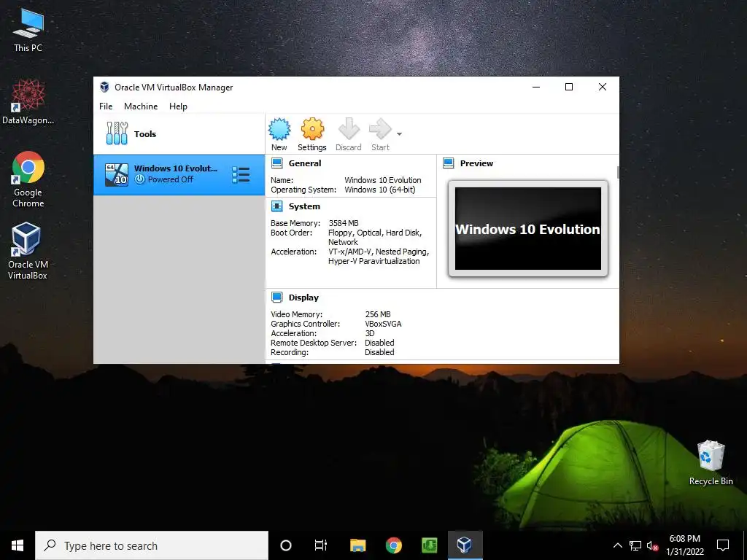Click the Display Acceleration 3D value

click(370, 333)
